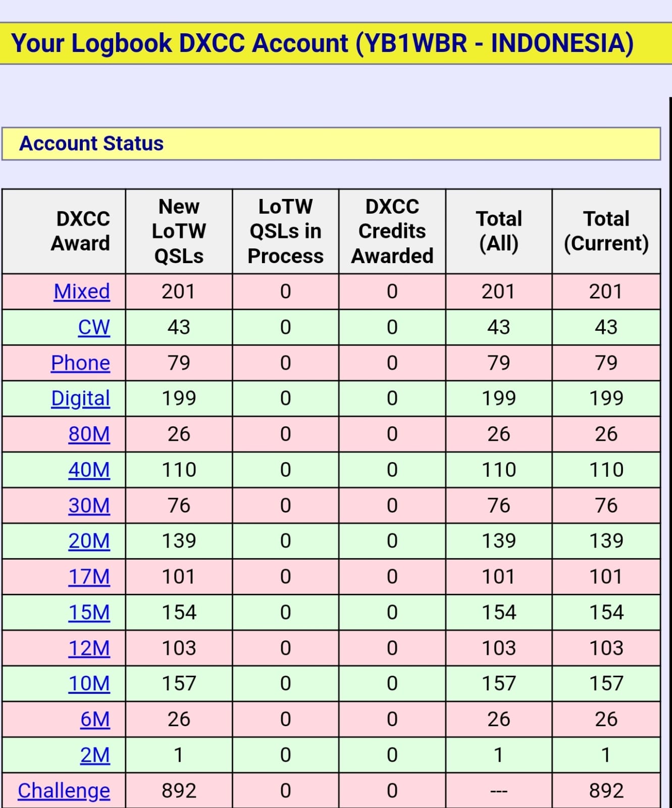
Task: Select the 17M Total (All) value 101
Action: (x=499, y=577)
